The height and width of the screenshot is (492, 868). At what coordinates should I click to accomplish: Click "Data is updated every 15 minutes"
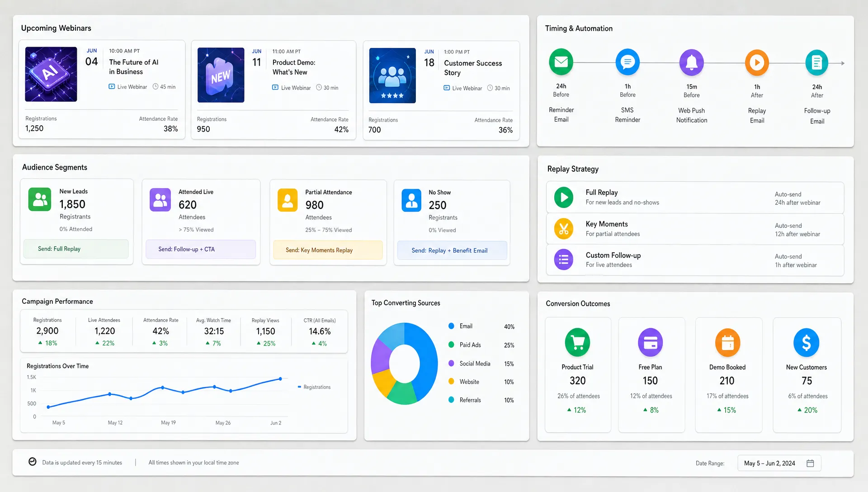82,463
